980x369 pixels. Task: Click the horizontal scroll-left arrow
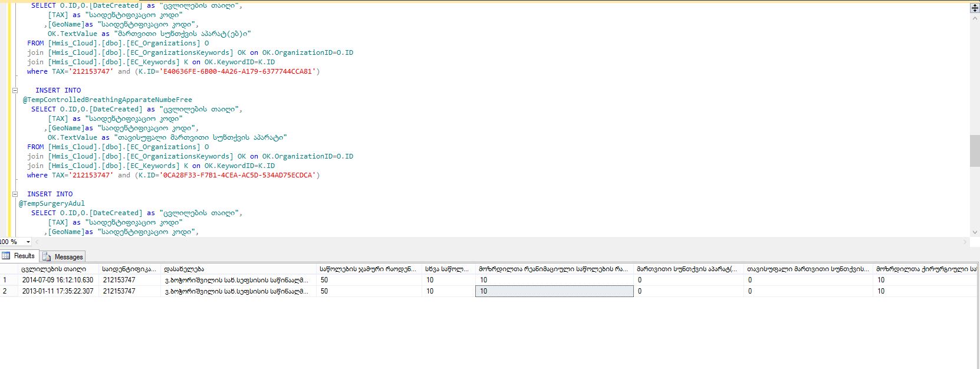click(37, 242)
